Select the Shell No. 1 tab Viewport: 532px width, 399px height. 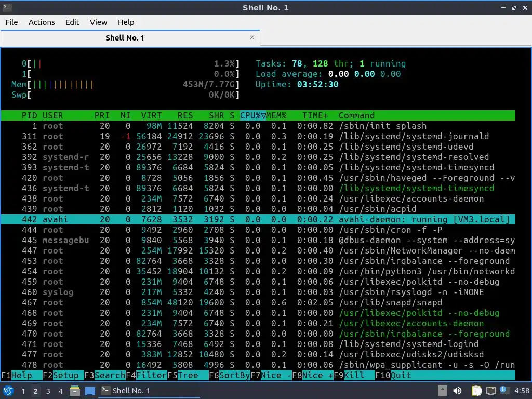click(x=130, y=37)
